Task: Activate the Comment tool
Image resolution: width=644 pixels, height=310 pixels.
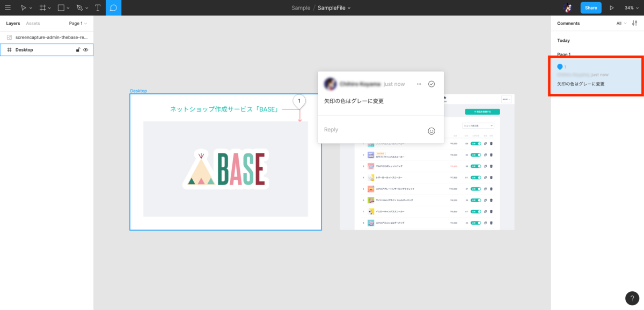Action: pyautogui.click(x=113, y=8)
